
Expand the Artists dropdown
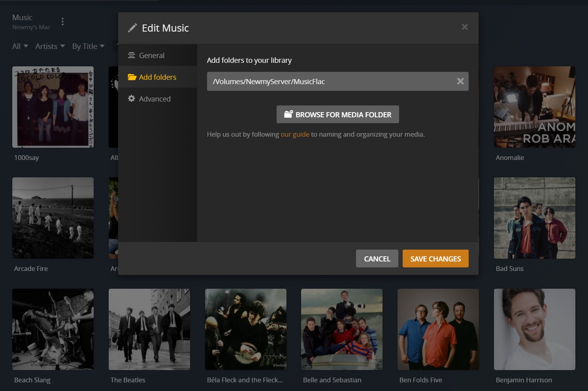[49, 46]
